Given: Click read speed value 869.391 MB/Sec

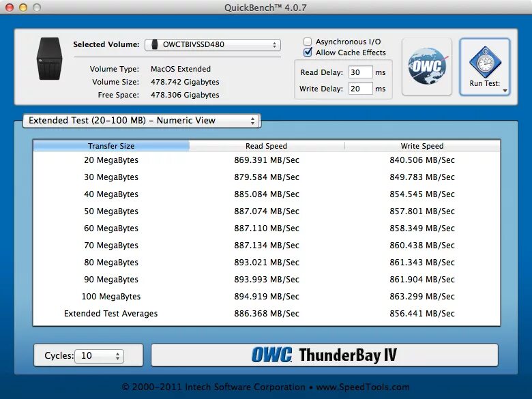Looking at the screenshot, I should [x=267, y=160].
